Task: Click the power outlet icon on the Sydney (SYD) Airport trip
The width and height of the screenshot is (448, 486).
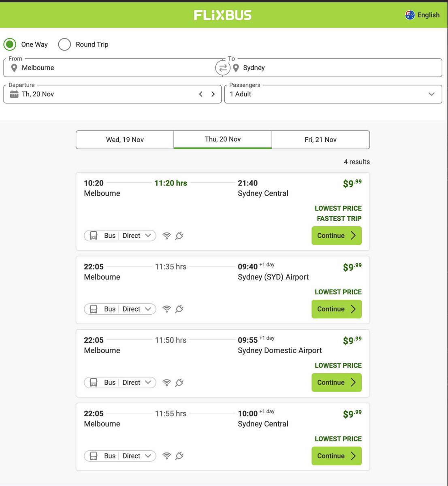Action: [x=179, y=309]
